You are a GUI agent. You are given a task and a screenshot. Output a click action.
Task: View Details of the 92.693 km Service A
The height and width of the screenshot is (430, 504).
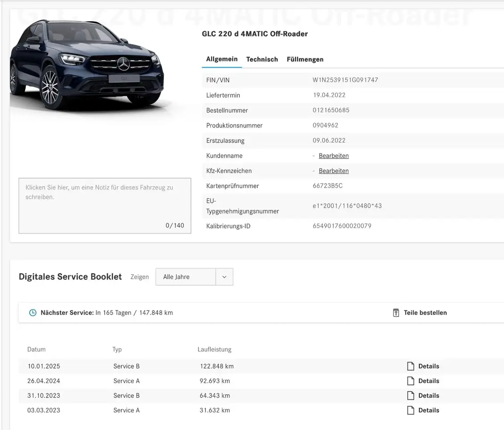[x=428, y=381]
